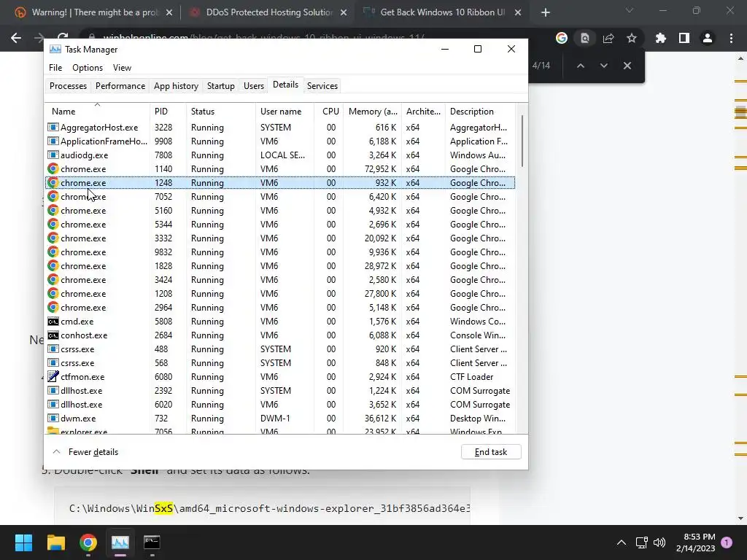Viewport: 747px width, 560px height.
Task: Switch to the Users tab
Action: pos(253,86)
